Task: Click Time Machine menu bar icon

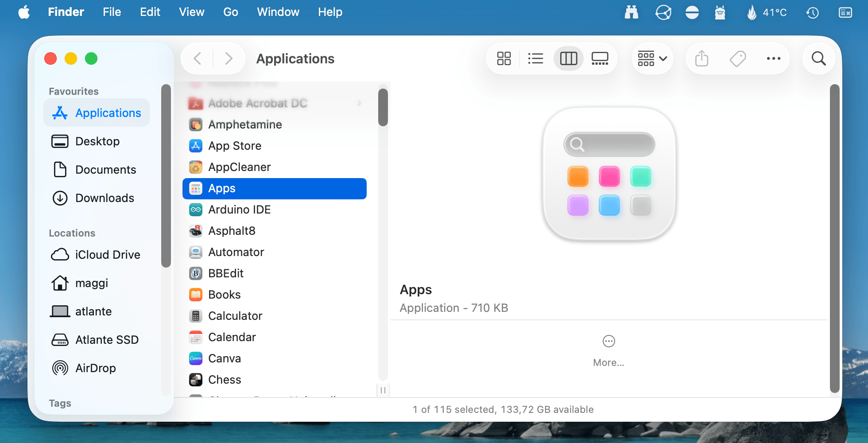Action: coord(812,12)
